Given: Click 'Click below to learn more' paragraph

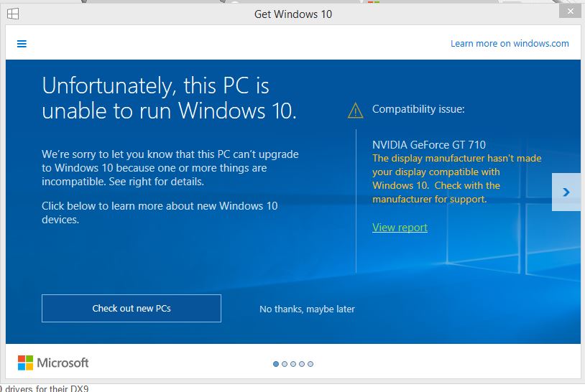Looking at the screenshot, I should (x=160, y=213).
